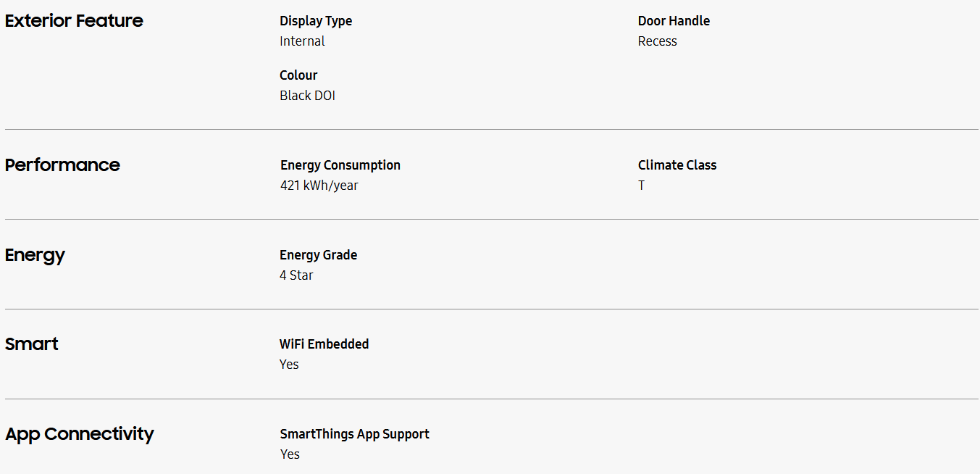Click Yes under WiFi Embedded
Screen dimensions: 980x474
[x=289, y=365]
